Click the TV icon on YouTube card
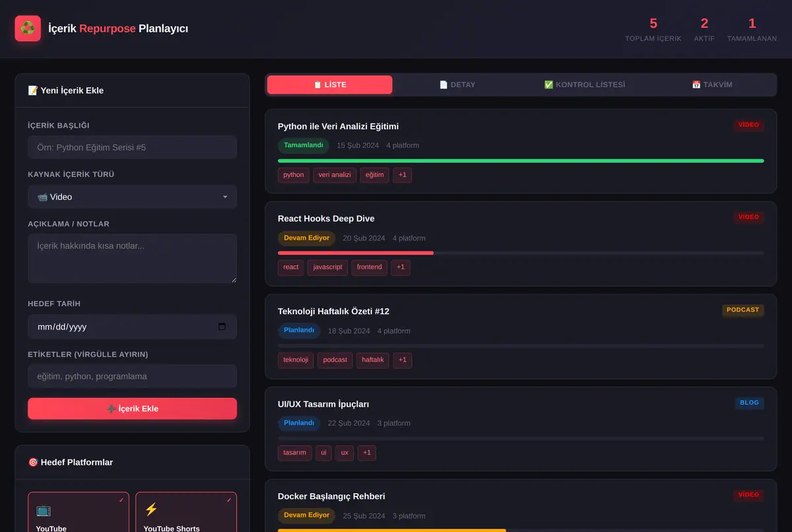The height and width of the screenshot is (532, 792). (x=44, y=510)
